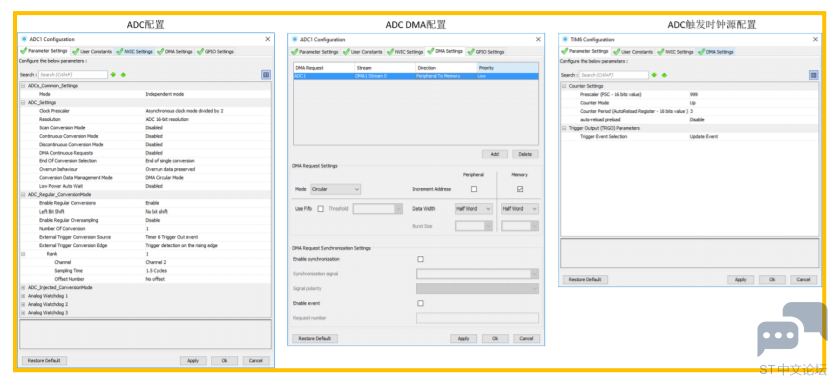Click the first green arrow beside the TIM6 search box
Viewport: 836px width, 385px height.
(x=654, y=75)
